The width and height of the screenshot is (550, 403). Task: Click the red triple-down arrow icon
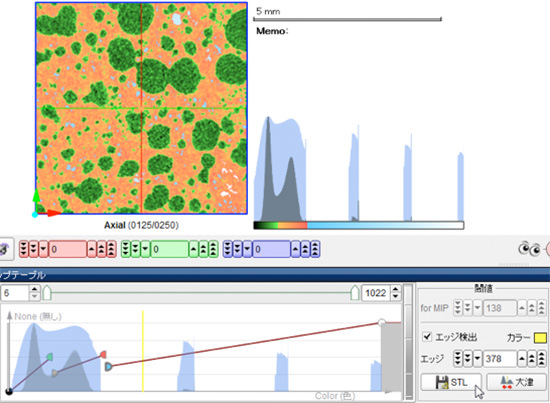24,249
